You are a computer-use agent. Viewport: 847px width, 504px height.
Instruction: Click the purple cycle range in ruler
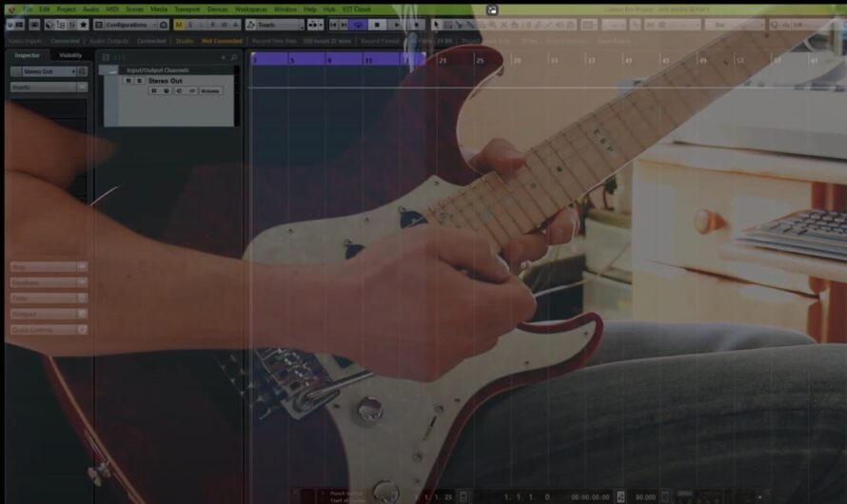[338, 59]
